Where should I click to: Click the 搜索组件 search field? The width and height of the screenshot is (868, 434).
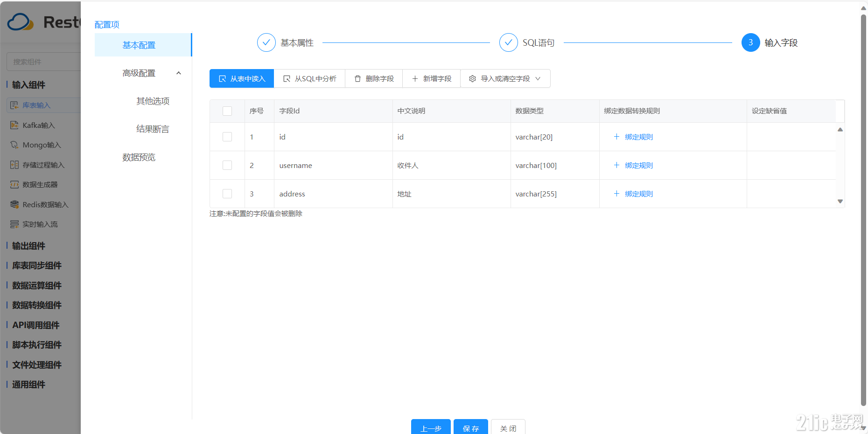click(44, 62)
